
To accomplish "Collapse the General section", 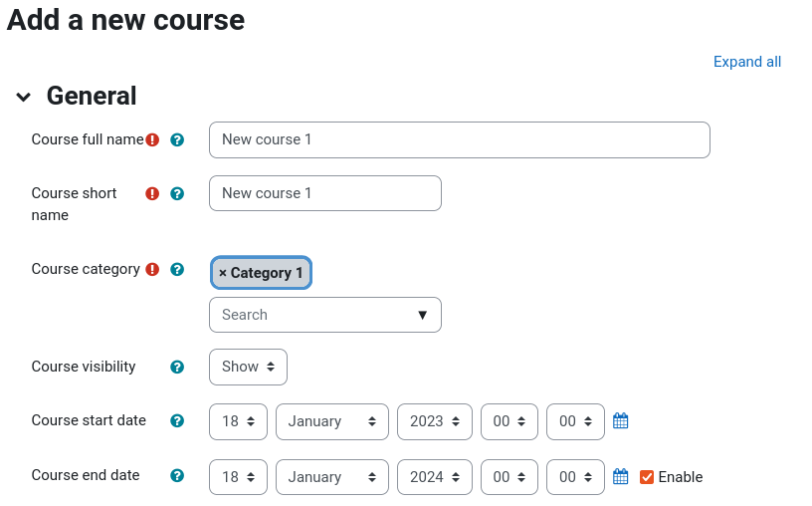I will point(23,97).
